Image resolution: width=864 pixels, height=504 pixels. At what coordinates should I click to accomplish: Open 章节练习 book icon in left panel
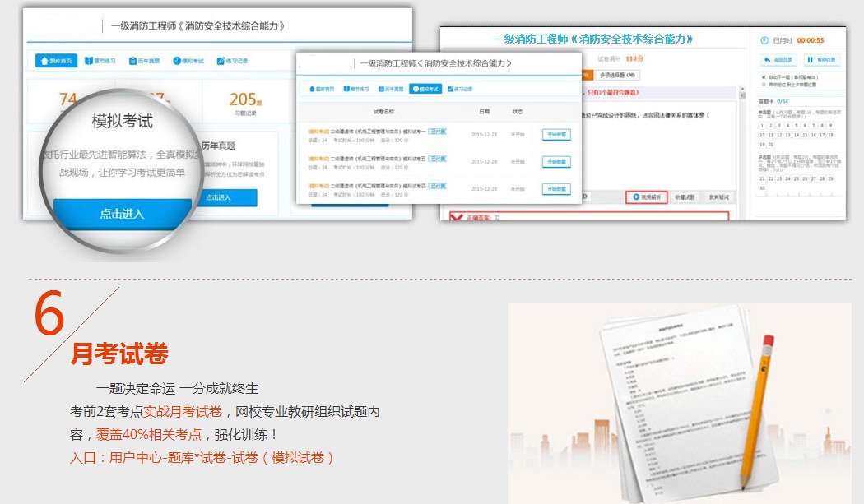(x=90, y=61)
